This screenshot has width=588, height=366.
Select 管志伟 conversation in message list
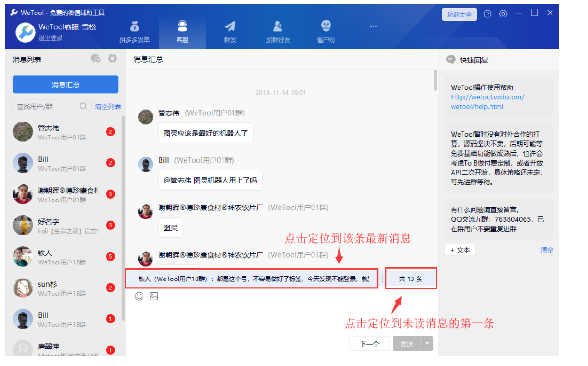tap(65, 132)
